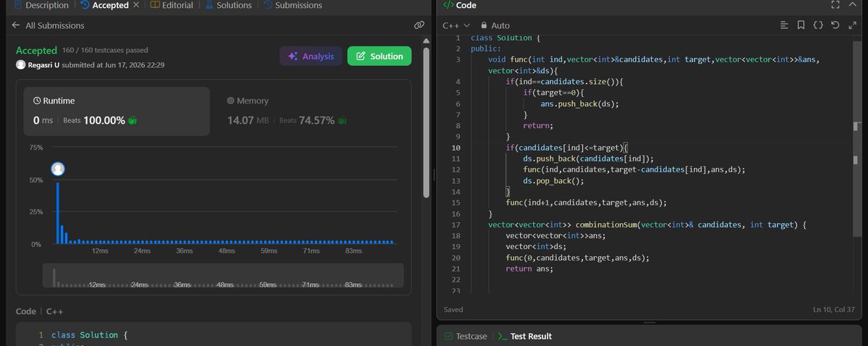Click the 83ms label on chart axis
The height and width of the screenshot is (346, 868).
[354, 250]
